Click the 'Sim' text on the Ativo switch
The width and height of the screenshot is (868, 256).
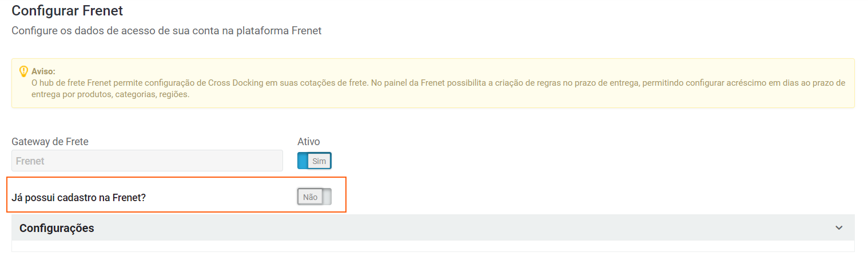[x=319, y=161]
